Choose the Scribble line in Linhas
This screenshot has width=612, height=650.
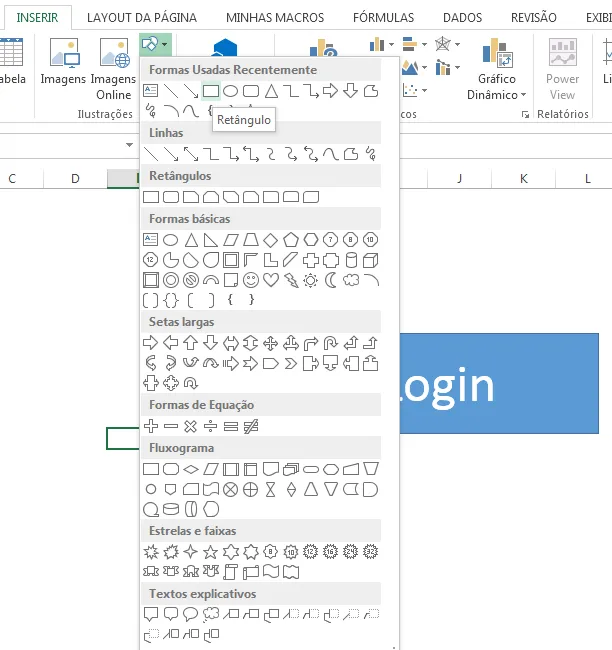[371, 154]
